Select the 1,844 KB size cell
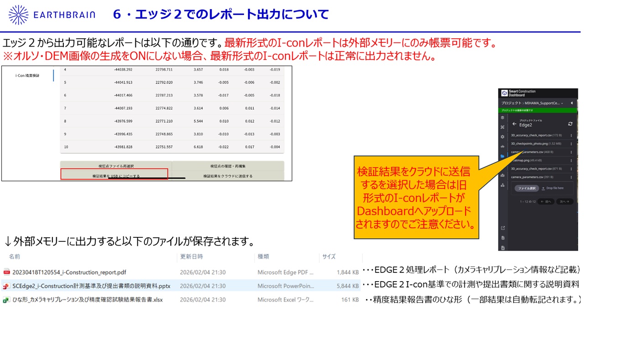 348,272
